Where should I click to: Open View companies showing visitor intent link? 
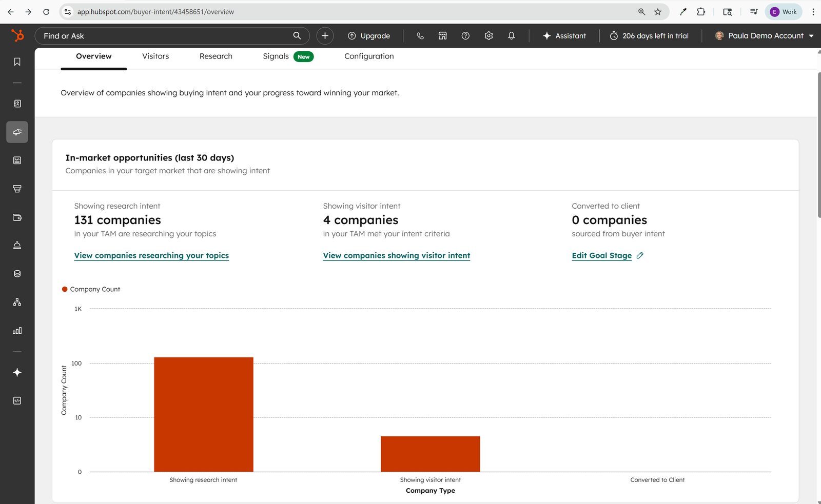(397, 255)
